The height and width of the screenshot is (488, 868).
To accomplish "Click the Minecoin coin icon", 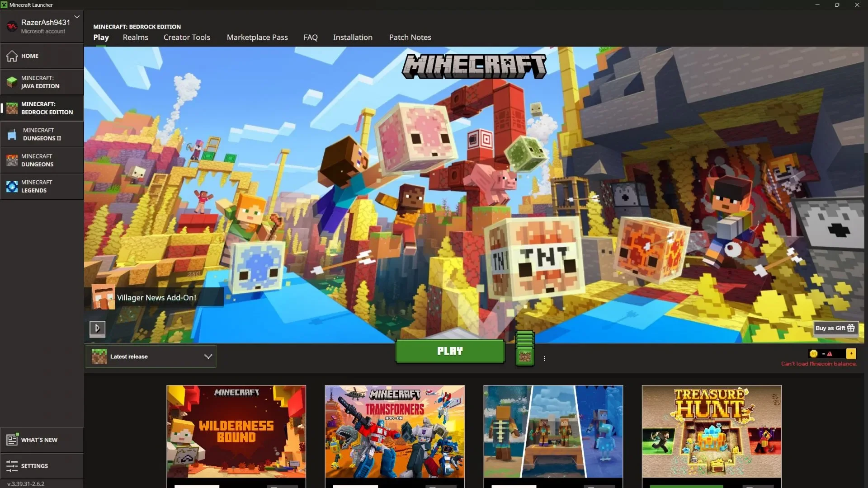I will (814, 354).
